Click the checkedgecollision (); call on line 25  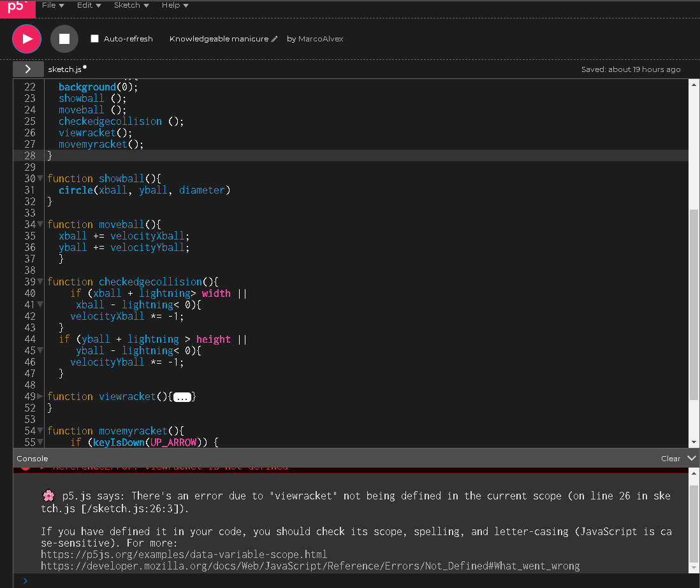(x=121, y=121)
